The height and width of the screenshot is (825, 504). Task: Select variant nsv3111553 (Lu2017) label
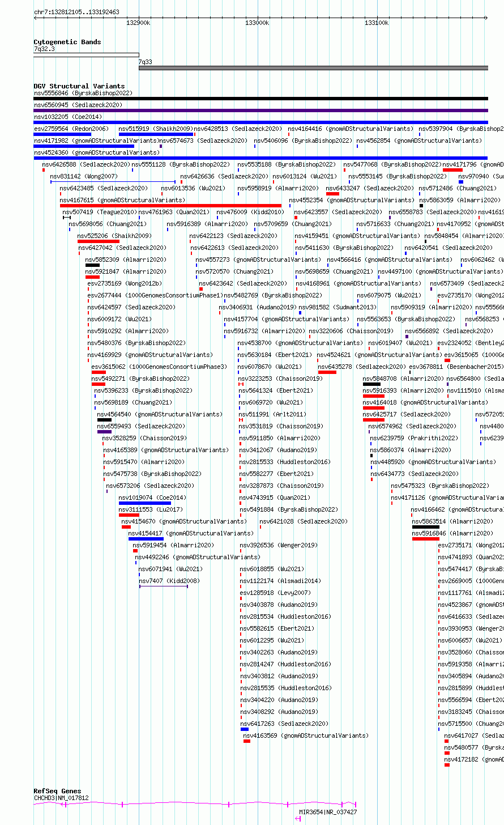point(151,509)
